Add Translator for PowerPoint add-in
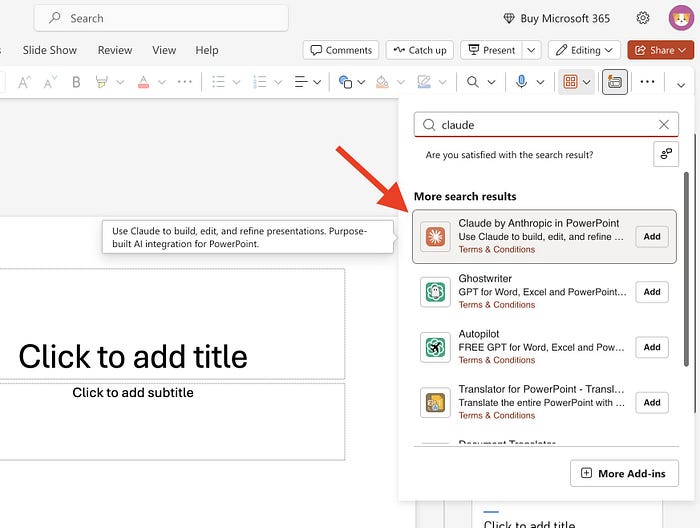The height and width of the screenshot is (528, 700). point(652,403)
